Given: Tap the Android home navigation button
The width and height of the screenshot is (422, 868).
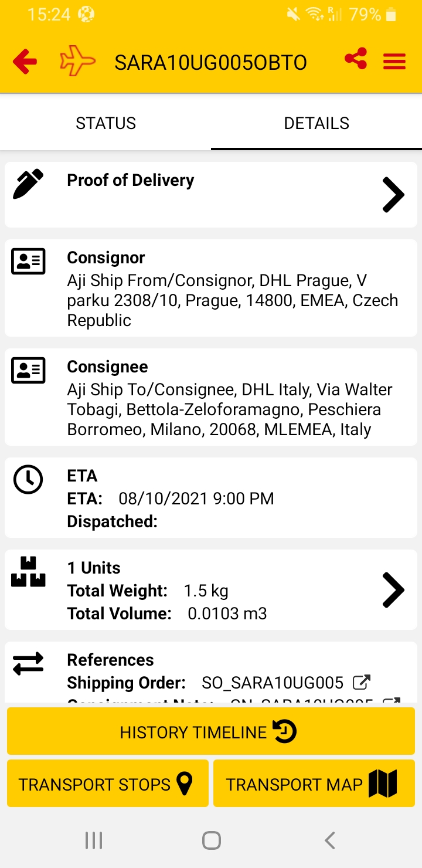Looking at the screenshot, I should [211, 840].
